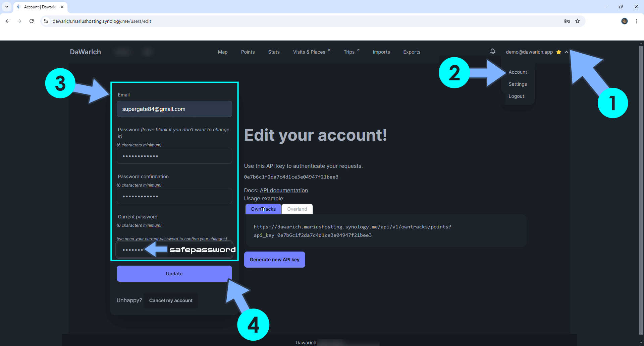
Task: Open the password manager key icon
Action: pos(567,21)
